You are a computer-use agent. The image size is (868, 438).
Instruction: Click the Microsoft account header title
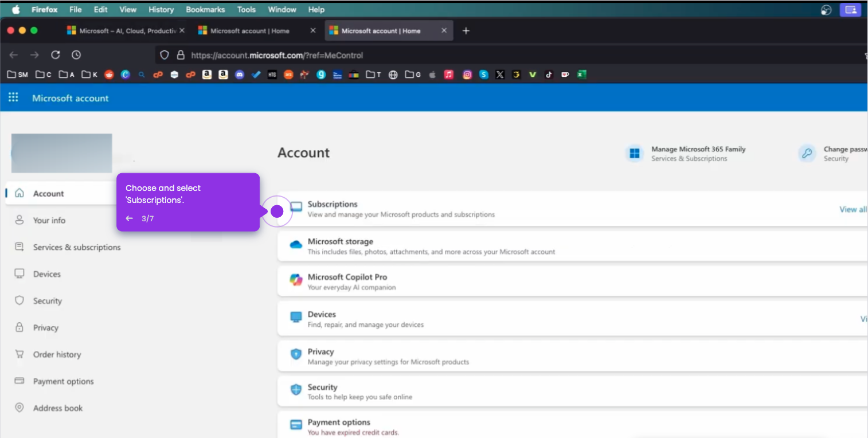71,98
